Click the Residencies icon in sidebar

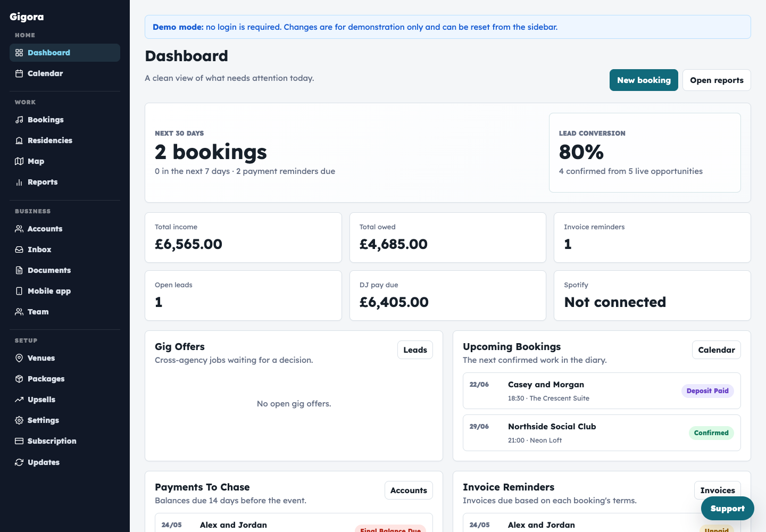(19, 140)
